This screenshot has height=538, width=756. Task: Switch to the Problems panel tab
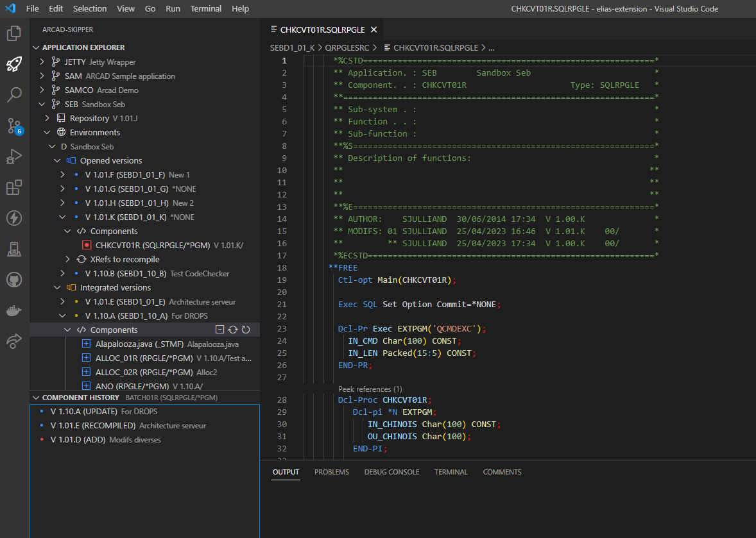point(331,472)
